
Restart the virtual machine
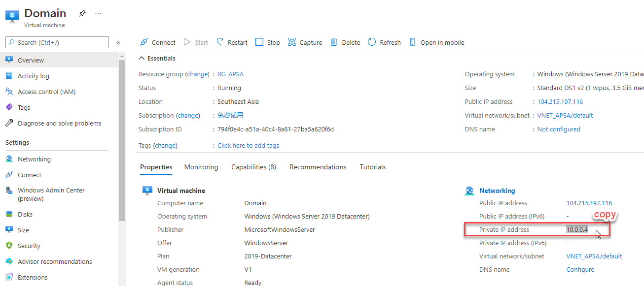click(232, 42)
